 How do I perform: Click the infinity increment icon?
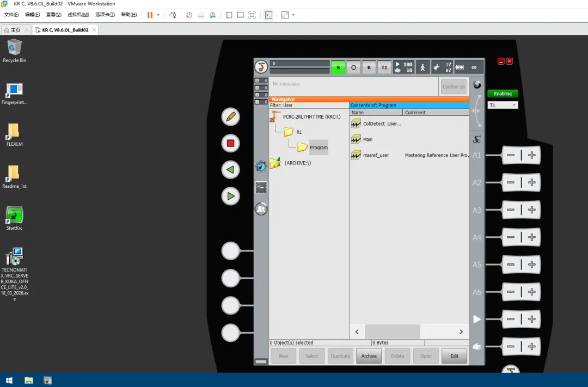click(474, 67)
